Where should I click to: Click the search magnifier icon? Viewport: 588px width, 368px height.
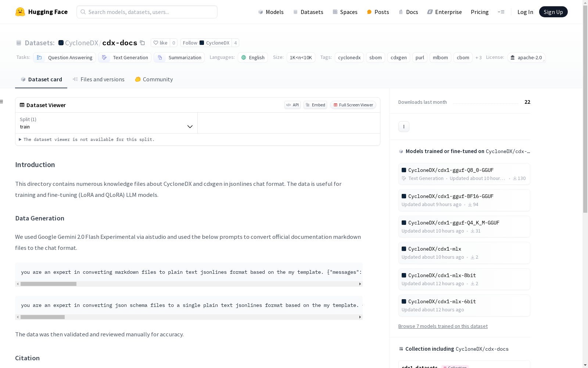[x=83, y=12]
